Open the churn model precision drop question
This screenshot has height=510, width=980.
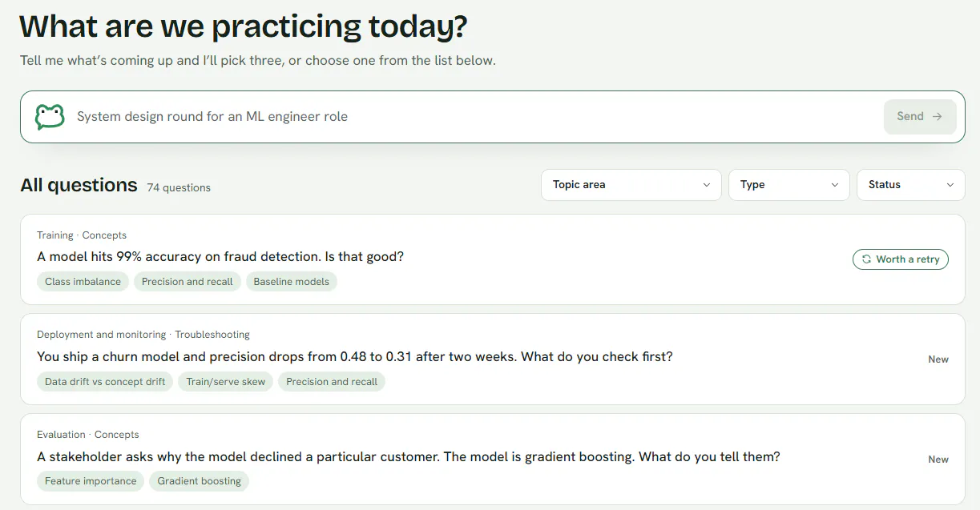[x=355, y=356]
